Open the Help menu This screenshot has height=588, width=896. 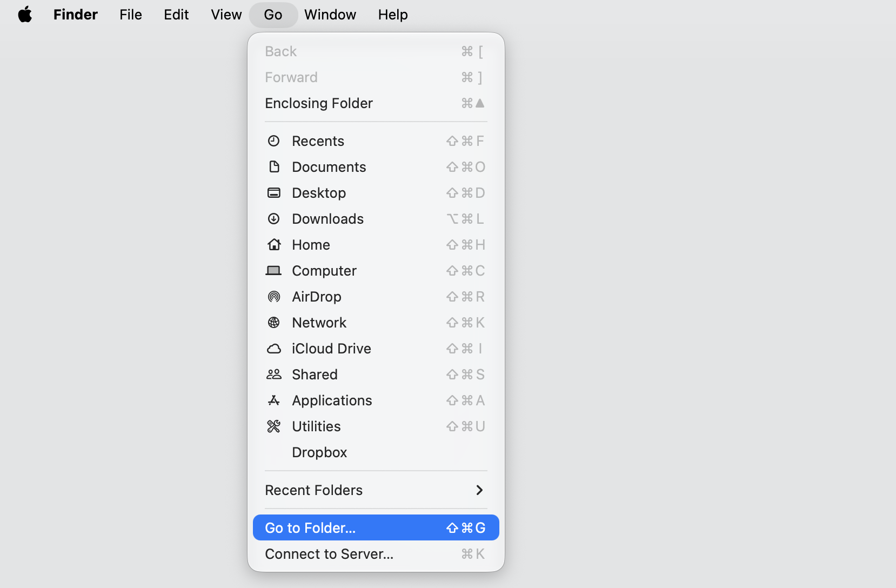pyautogui.click(x=393, y=15)
